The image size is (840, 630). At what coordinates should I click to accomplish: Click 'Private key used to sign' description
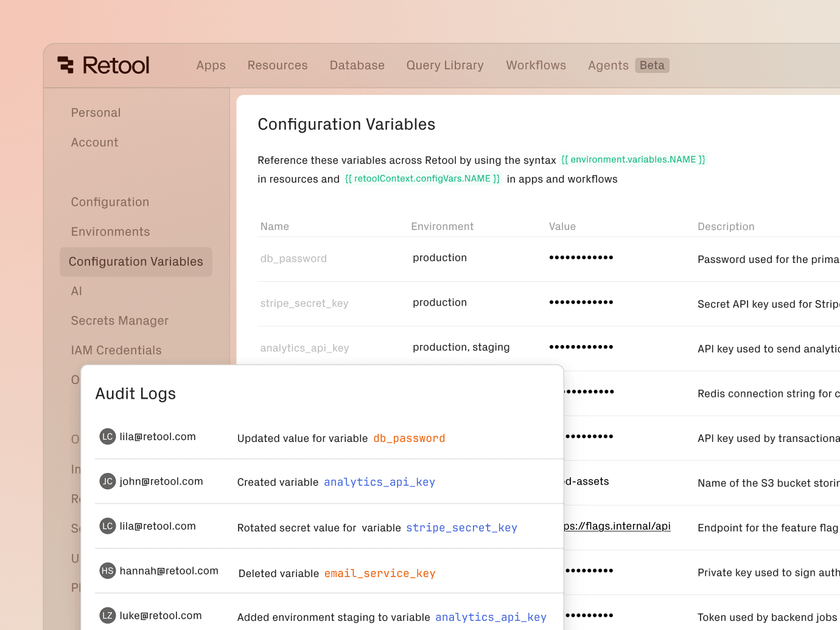[768, 573]
